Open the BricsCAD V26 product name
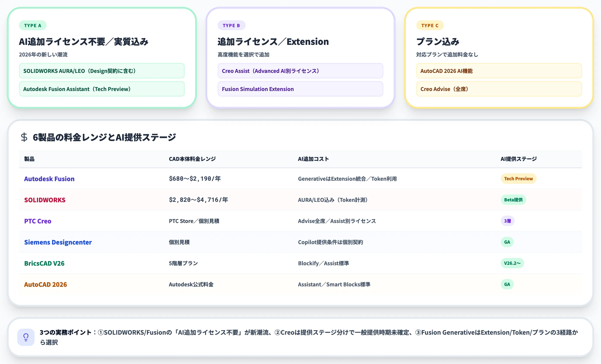Viewport: 601px width, 364px height. pyautogui.click(x=44, y=263)
